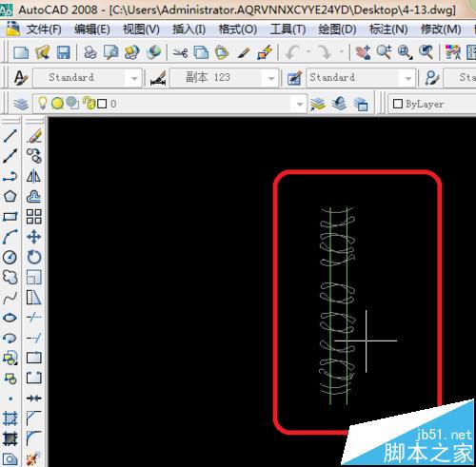Select the Construction Line tool
The image size is (476, 467).
(x=10, y=156)
